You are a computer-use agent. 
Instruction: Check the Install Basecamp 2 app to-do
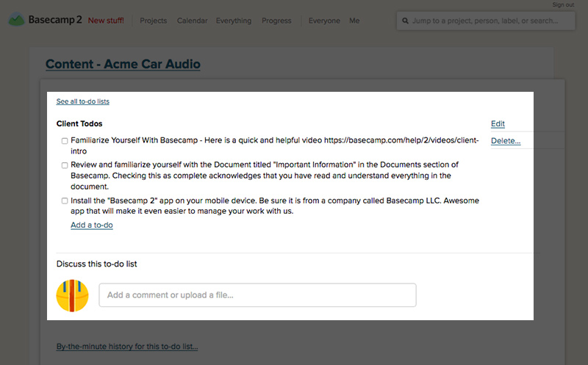(x=65, y=201)
